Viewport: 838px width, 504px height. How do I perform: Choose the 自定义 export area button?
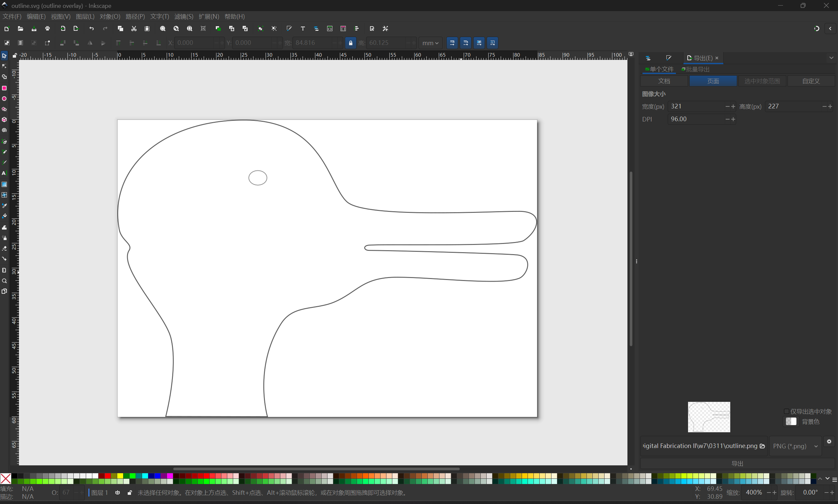click(x=811, y=81)
